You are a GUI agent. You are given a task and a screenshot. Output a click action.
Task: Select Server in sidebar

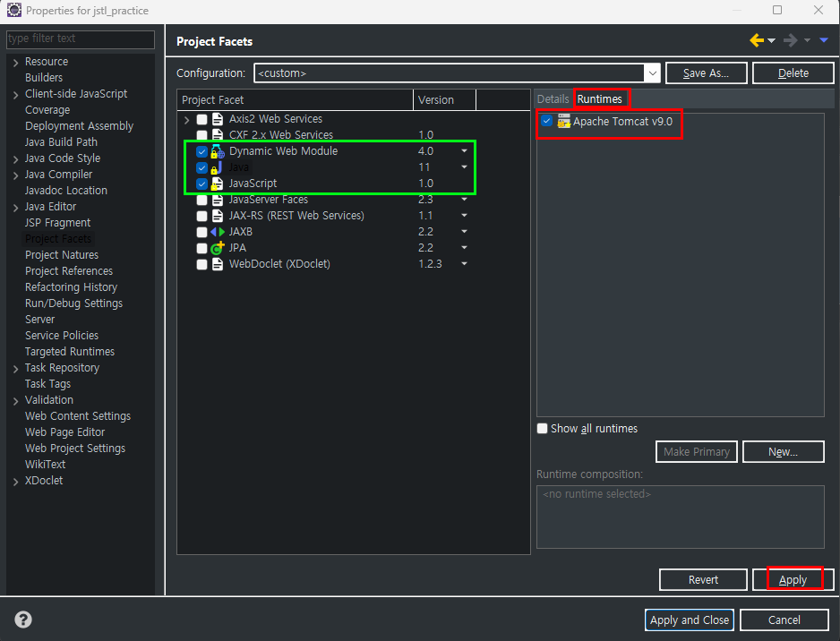click(x=39, y=320)
